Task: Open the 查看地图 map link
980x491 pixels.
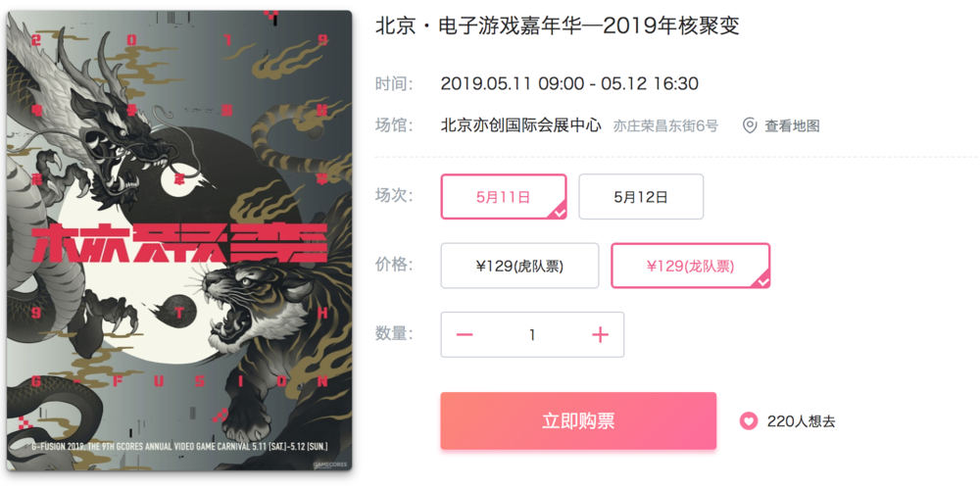Action: (792, 125)
